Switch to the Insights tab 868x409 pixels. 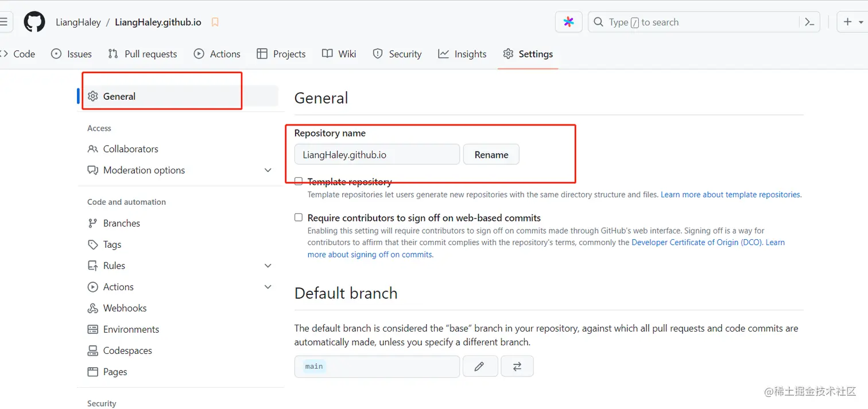click(x=462, y=54)
